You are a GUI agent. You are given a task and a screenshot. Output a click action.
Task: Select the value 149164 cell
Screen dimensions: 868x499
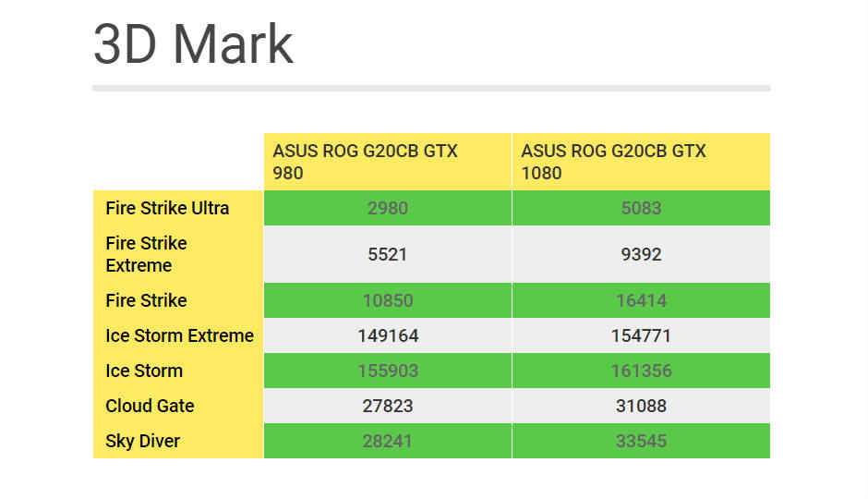click(x=388, y=335)
